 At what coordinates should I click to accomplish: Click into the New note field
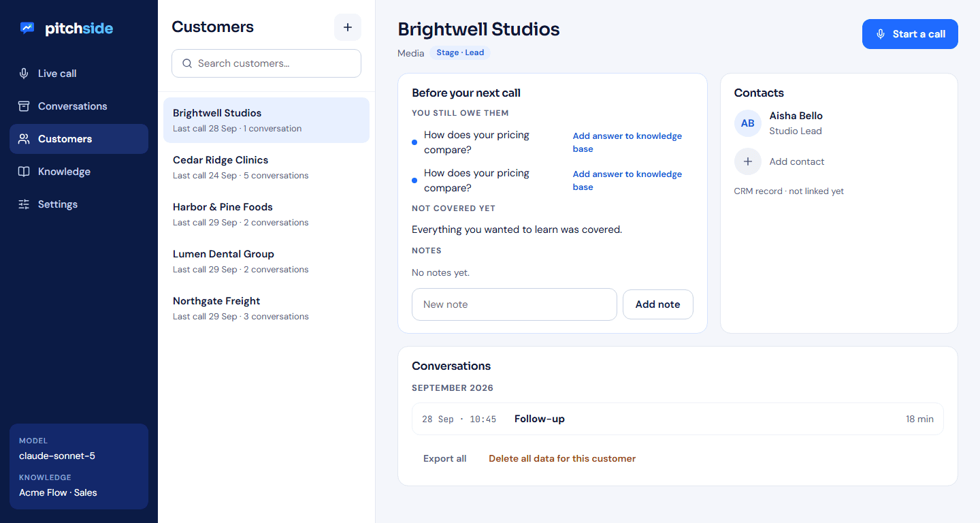(x=514, y=304)
